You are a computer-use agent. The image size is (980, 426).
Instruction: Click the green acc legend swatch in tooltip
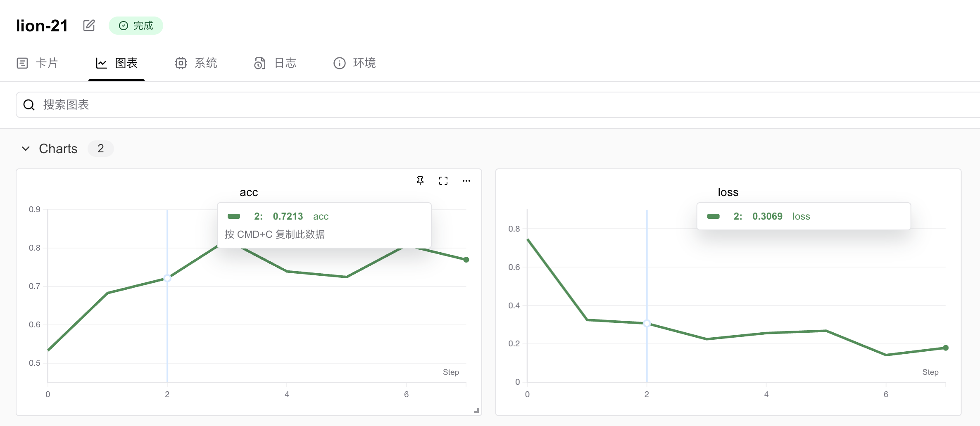(x=234, y=216)
